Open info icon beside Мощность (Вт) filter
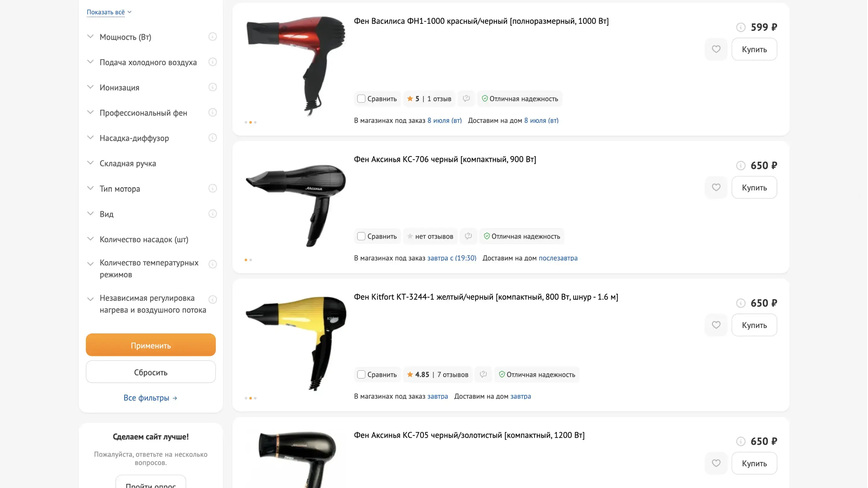This screenshot has height=488, width=868. 212,36
